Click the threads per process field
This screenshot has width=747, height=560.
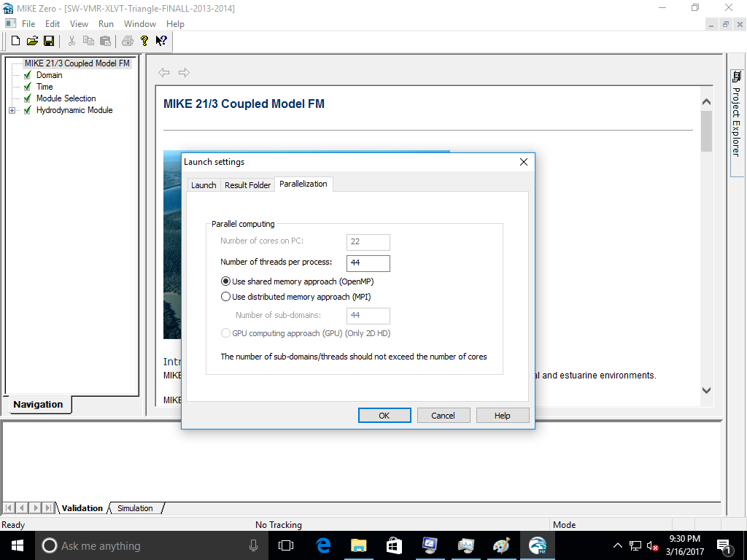pyautogui.click(x=368, y=263)
